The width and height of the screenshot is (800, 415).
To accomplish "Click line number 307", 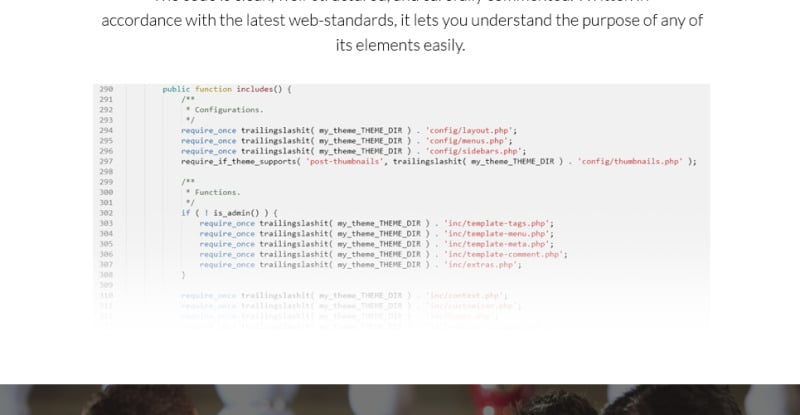I will (106, 264).
